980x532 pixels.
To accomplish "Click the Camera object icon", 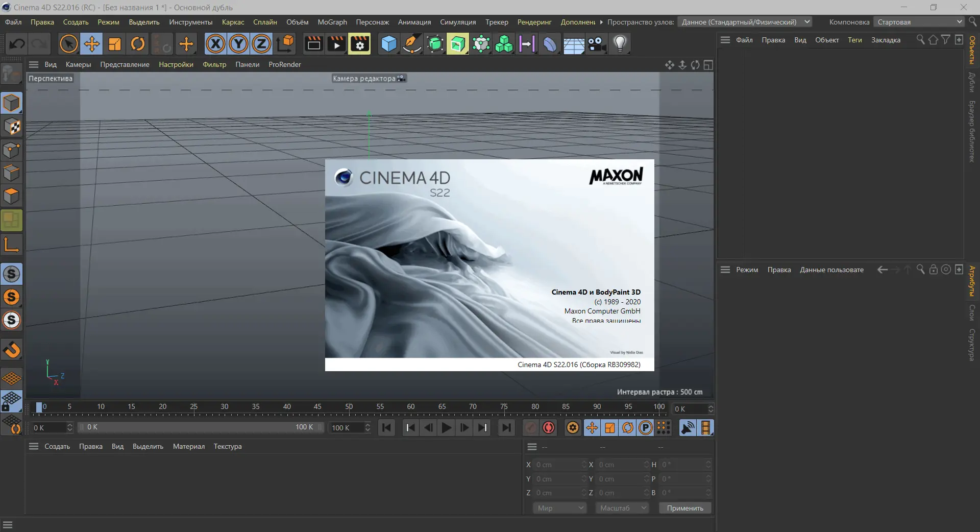I will (x=597, y=44).
